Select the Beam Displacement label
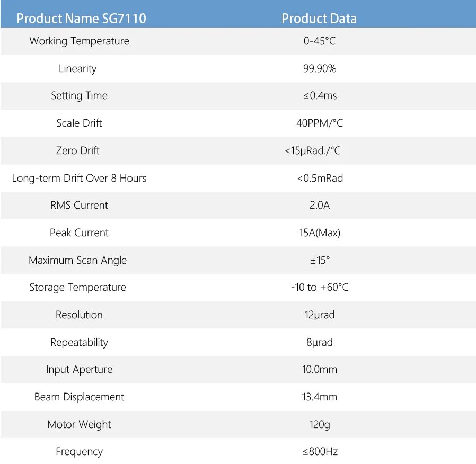The width and height of the screenshot is (476, 464). tap(79, 397)
